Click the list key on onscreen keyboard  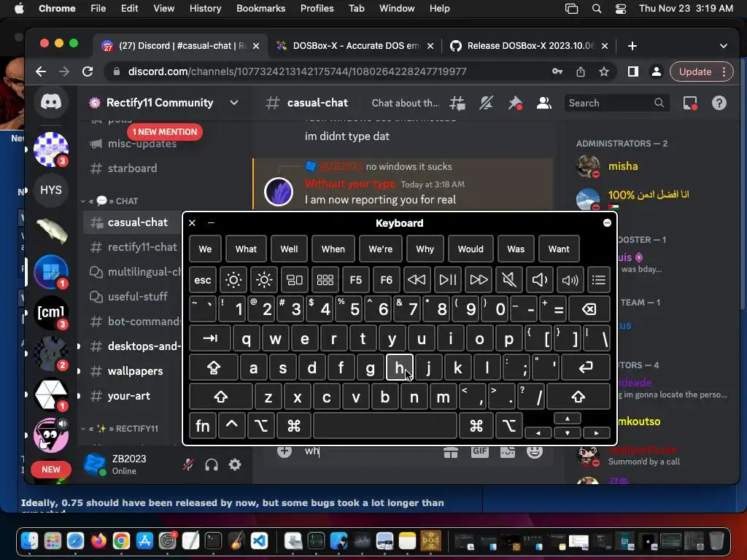click(599, 279)
